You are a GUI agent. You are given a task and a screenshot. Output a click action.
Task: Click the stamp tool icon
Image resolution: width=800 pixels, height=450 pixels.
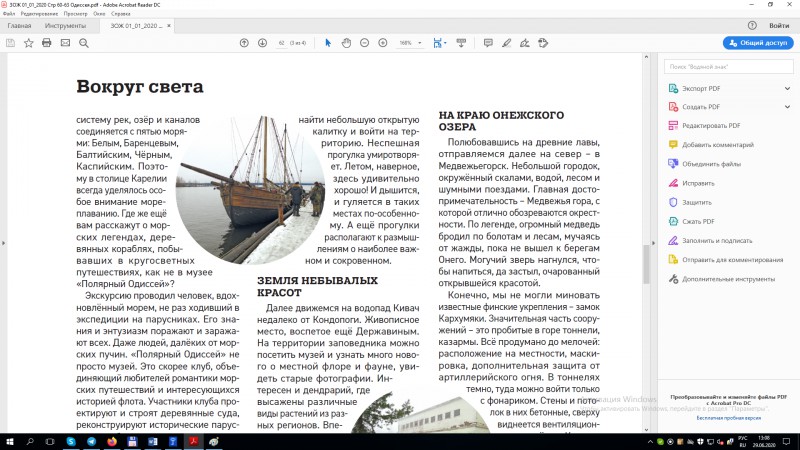tap(543, 43)
